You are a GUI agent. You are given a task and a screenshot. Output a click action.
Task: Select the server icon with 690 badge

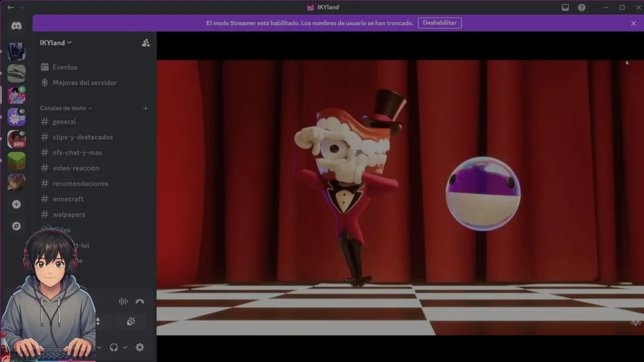pyautogui.click(x=17, y=139)
